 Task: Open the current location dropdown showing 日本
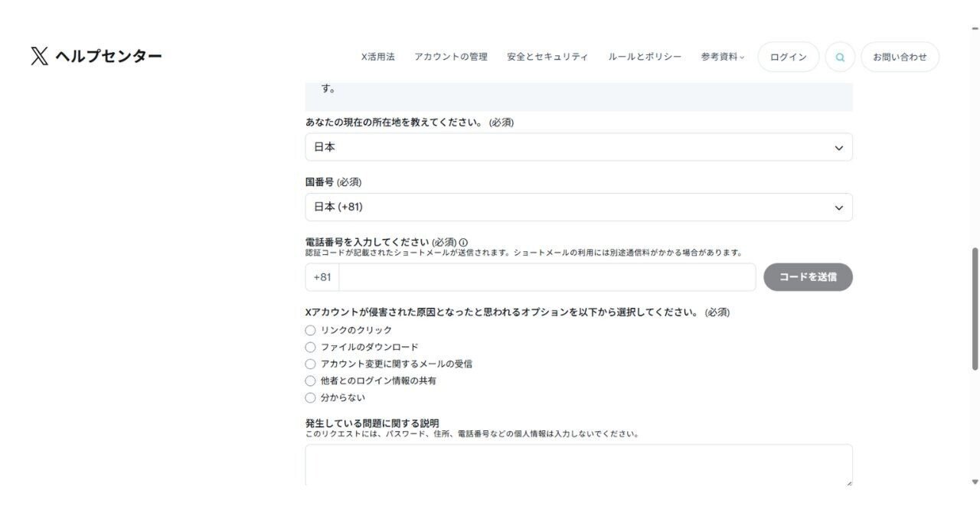click(578, 146)
